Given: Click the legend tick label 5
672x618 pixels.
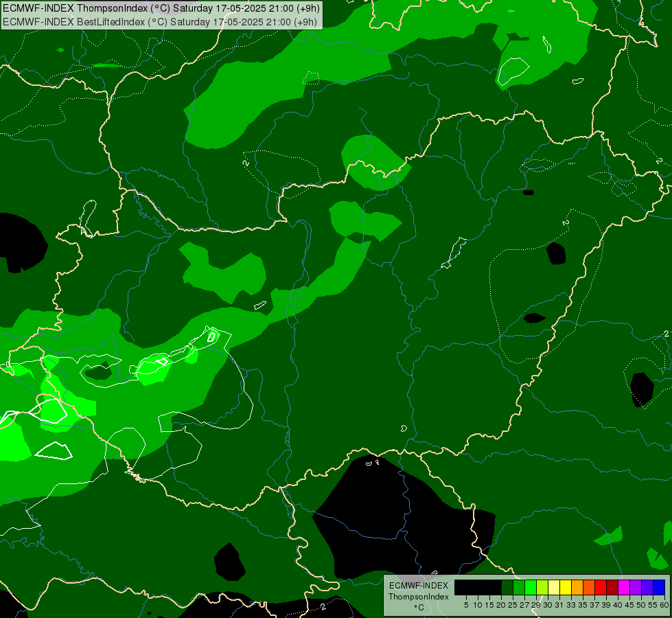Looking at the screenshot, I should pyautogui.click(x=466, y=605).
